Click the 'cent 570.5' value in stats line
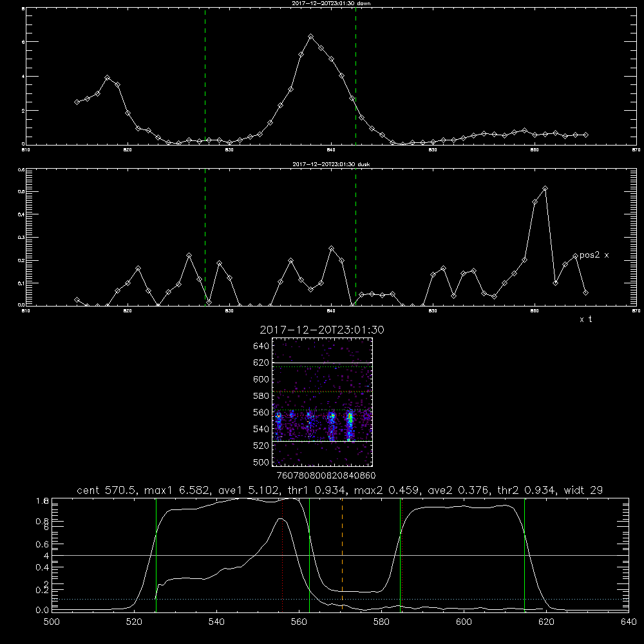This screenshot has width=644, height=644. [108, 490]
